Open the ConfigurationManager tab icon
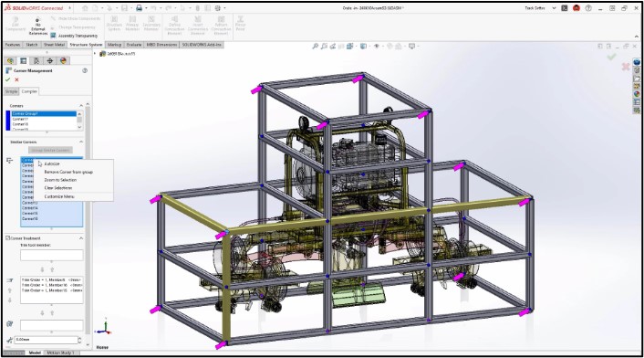 pyautogui.click(x=36, y=61)
